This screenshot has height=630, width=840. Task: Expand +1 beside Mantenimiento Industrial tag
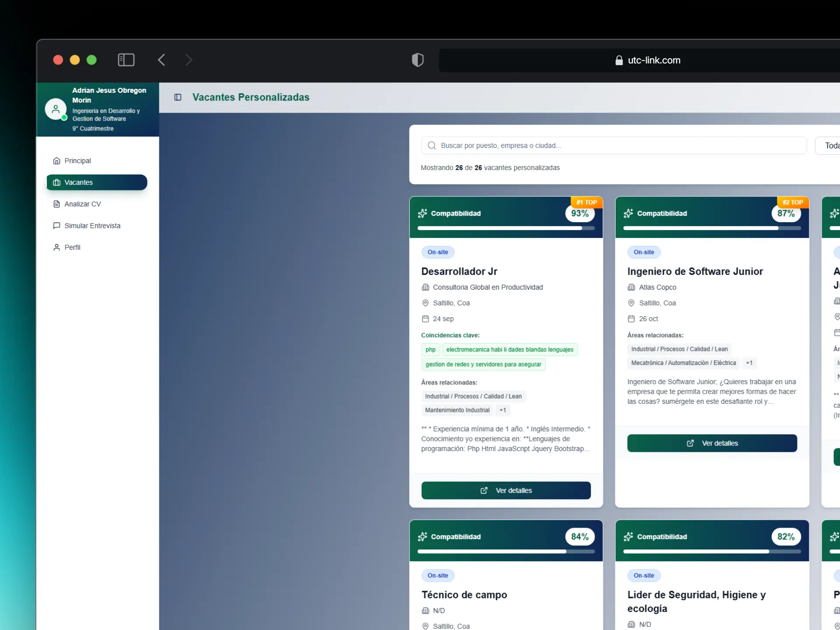click(x=502, y=410)
